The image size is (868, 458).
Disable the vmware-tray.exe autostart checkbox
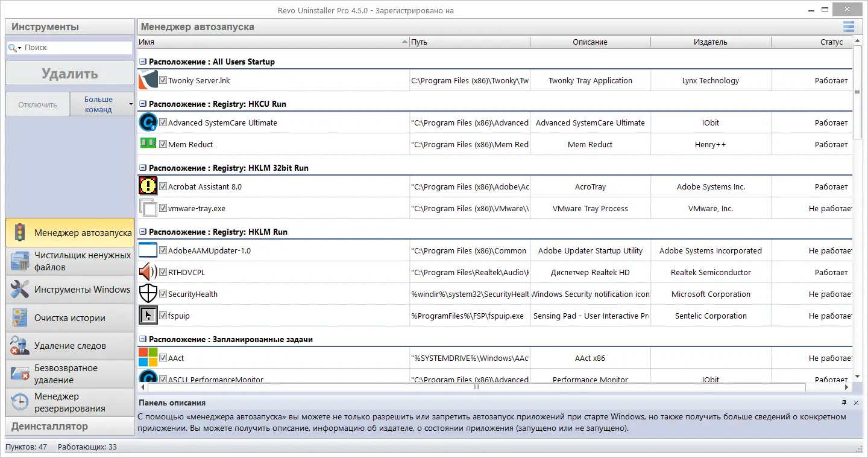(x=163, y=208)
